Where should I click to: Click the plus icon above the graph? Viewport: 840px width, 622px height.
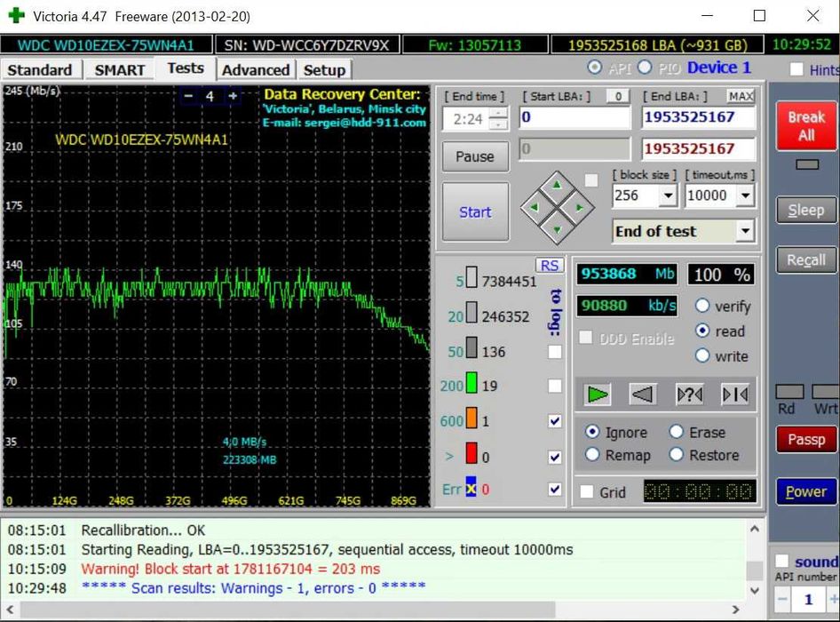pyautogui.click(x=233, y=96)
